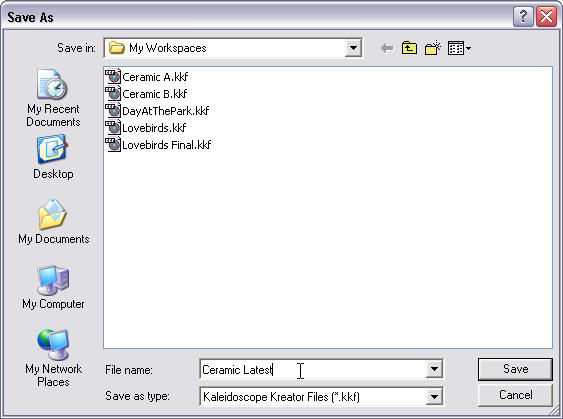The width and height of the screenshot is (563, 419).
Task: Select the Lovebirds.kkf file
Action: 146,127
